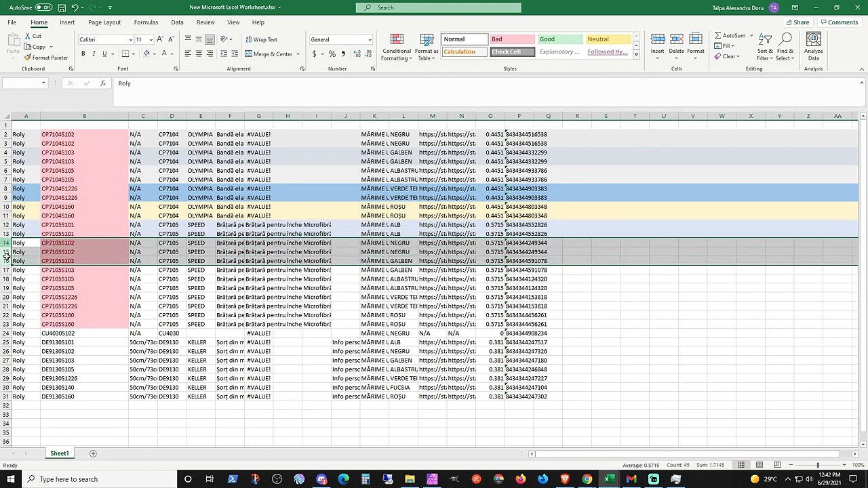This screenshot has height=488, width=868.
Task: Click the zoom slider in status bar
Action: (x=817, y=465)
